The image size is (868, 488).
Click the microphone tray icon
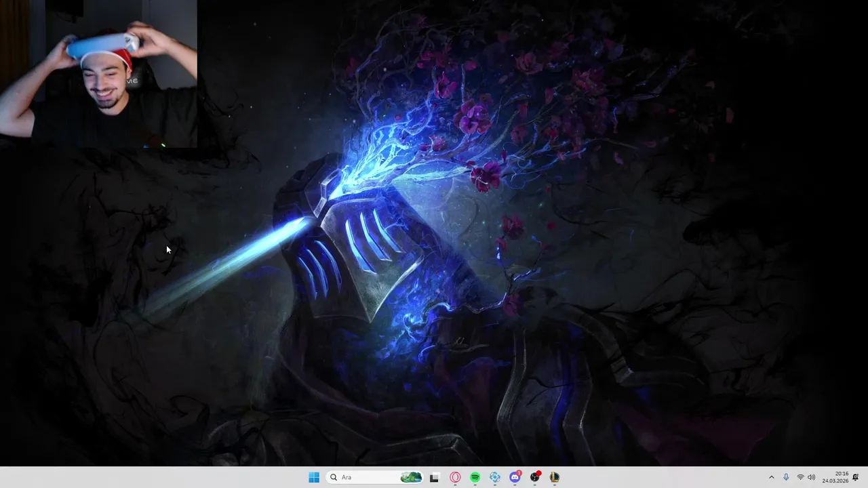786,477
